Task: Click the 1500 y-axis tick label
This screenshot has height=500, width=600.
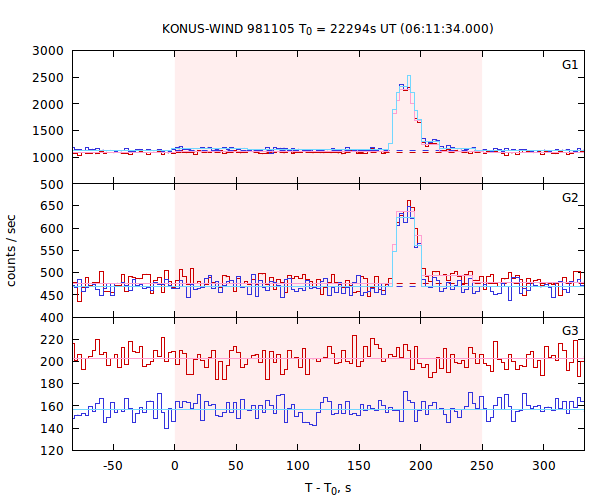Action: tap(48, 131)
